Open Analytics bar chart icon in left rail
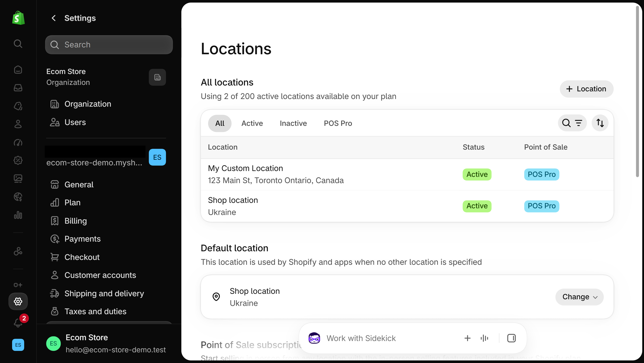The height and width of the screenshot is (363, 644). [18, 215]
